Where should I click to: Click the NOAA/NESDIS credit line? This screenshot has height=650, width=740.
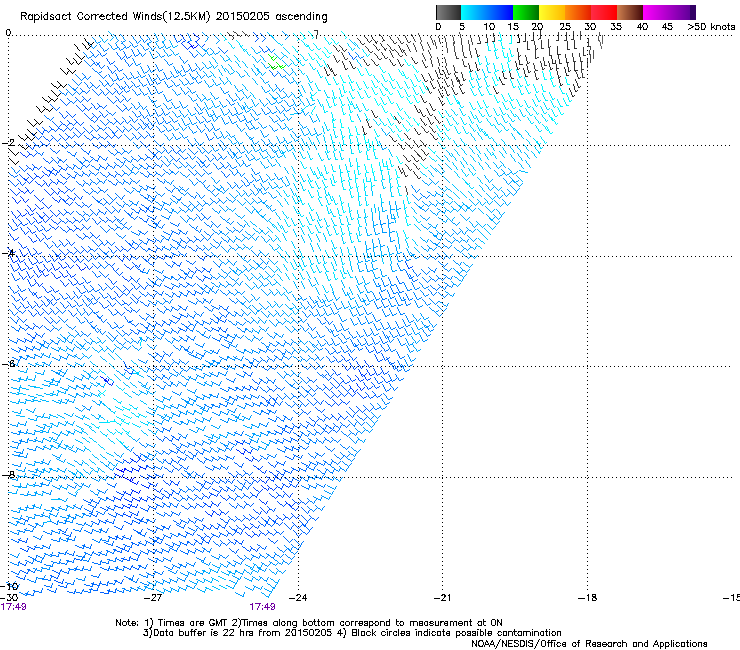click(589, 643)
